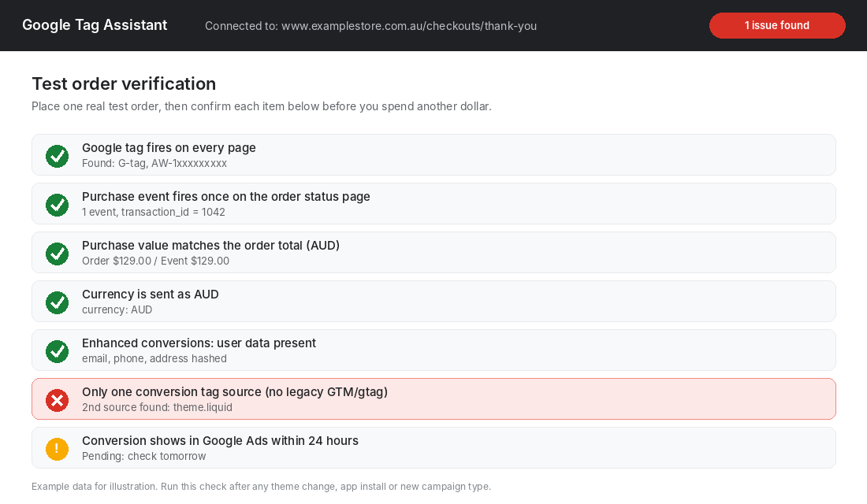Click 'Found: G-tag, AW-1xxxxxxxxx' detail text
867x504 pixels.
click(x=154, y=163)
